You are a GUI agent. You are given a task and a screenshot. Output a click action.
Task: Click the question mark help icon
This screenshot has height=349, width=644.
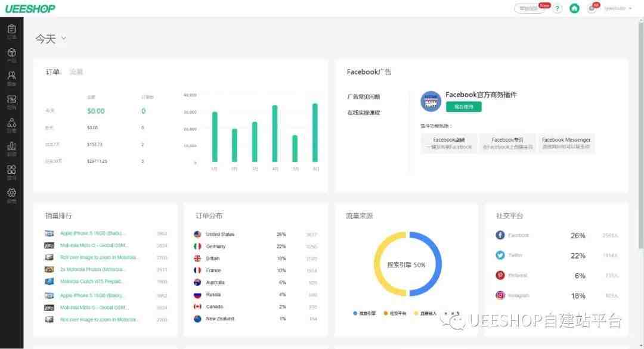click(558, 8)
